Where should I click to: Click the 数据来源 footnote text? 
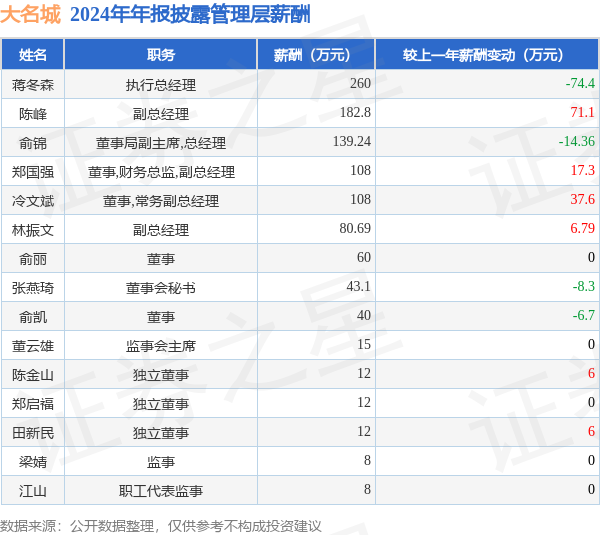161,526
